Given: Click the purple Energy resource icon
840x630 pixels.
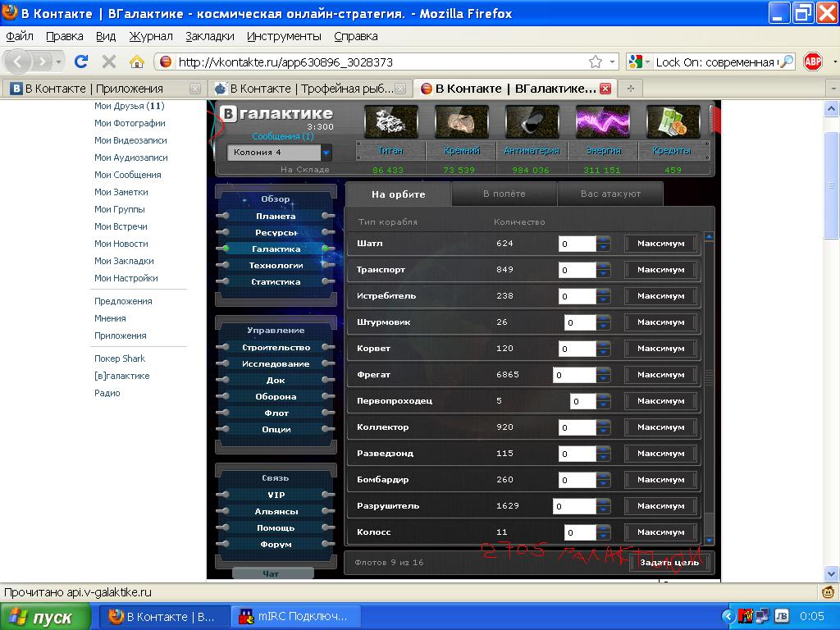Looking at the screenshot, I should click(603, 122).
